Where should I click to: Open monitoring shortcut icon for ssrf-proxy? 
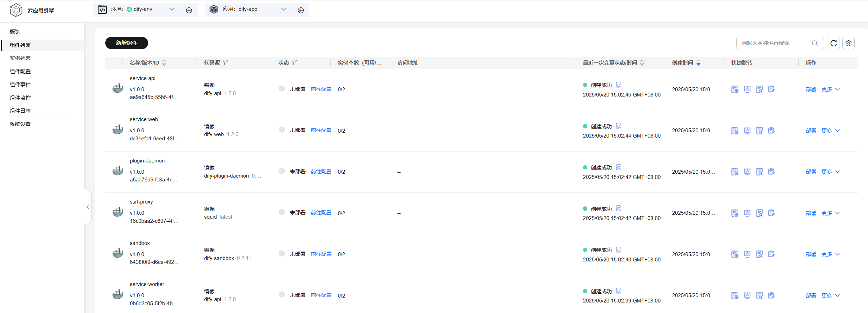tap(747, 213)
